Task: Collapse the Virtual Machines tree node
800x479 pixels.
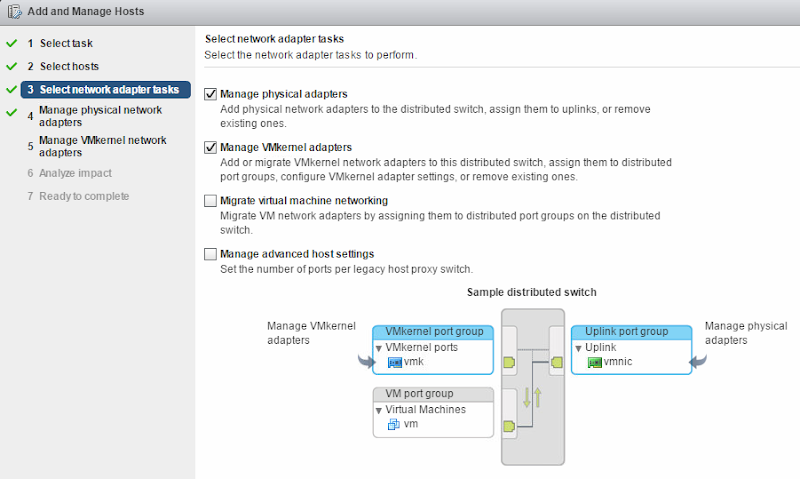Action: (379, 411)
